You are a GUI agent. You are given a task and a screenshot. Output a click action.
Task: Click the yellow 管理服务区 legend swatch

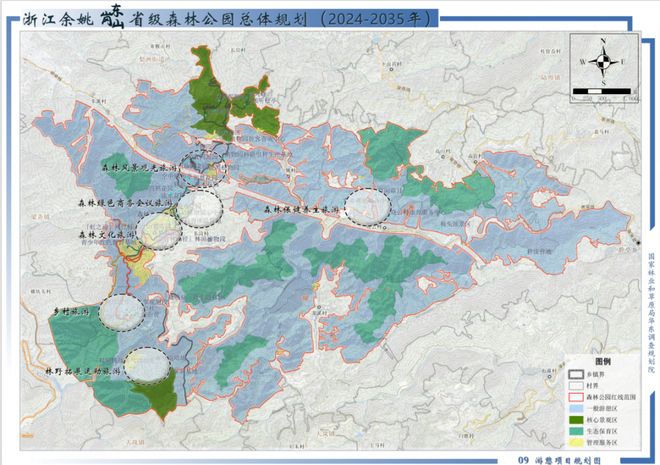[576, 443]
